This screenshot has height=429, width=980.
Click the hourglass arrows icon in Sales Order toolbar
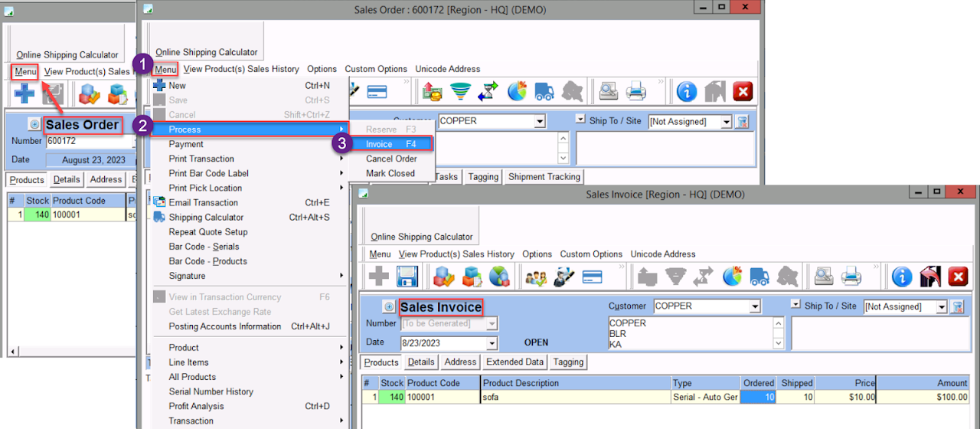[487, 92]
